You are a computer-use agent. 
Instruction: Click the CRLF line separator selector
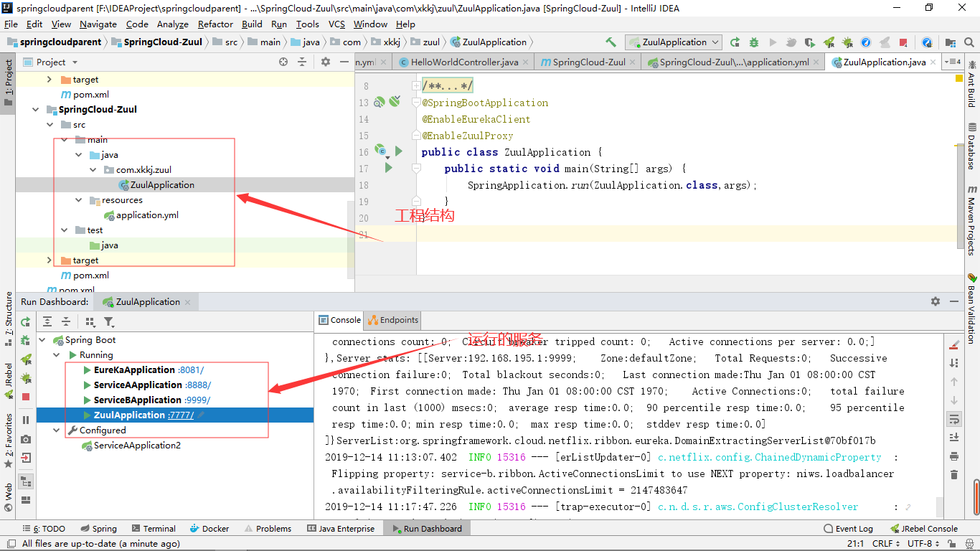(x=885, y=544)
